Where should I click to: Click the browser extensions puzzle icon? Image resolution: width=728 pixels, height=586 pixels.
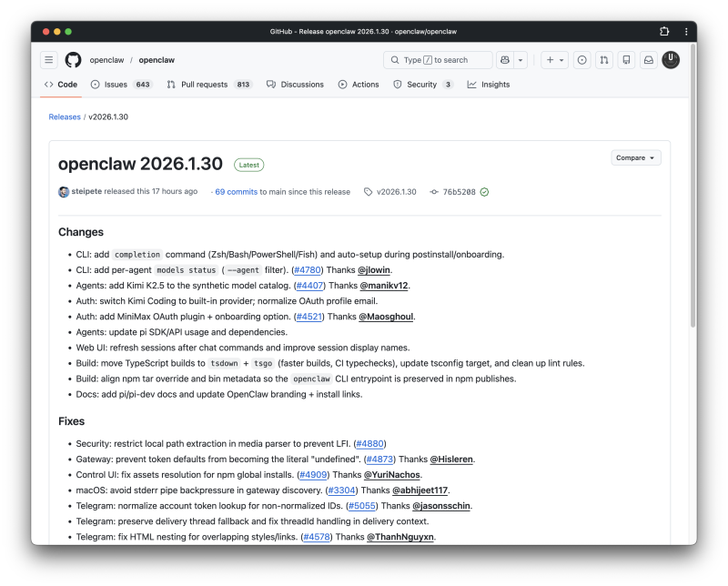[664, 31]
